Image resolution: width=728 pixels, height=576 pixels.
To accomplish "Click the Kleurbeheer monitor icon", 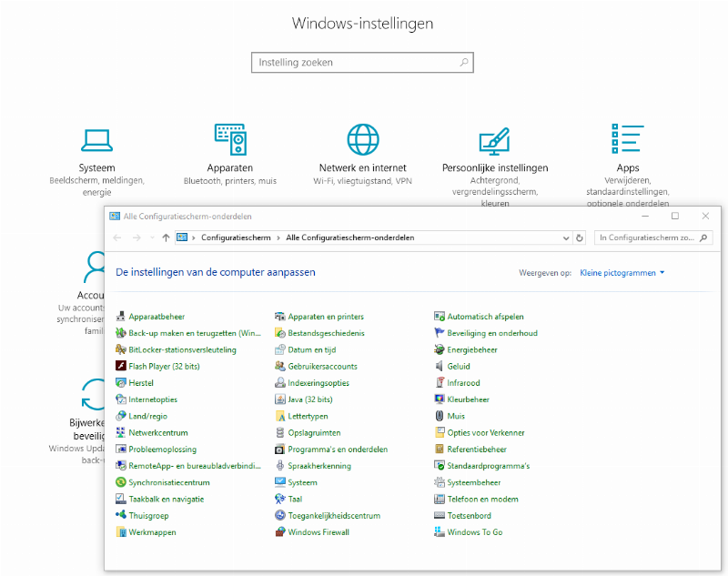I will coord(440,399).
